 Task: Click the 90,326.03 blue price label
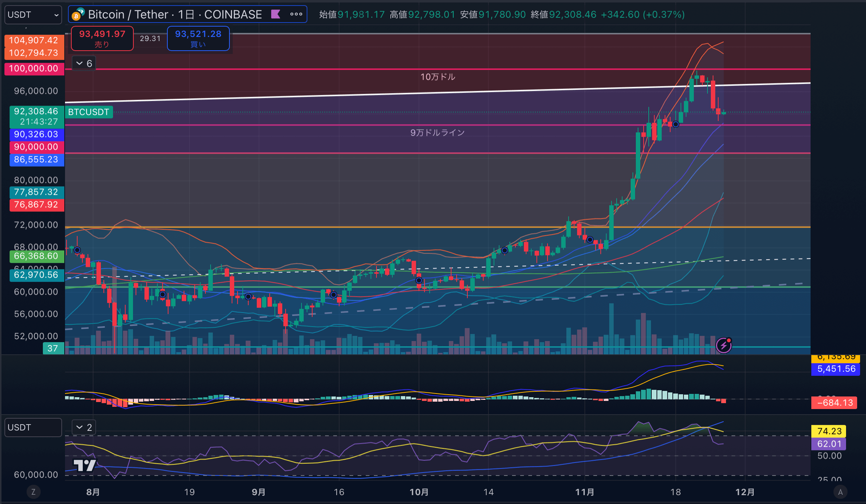[x=37, y=134]
